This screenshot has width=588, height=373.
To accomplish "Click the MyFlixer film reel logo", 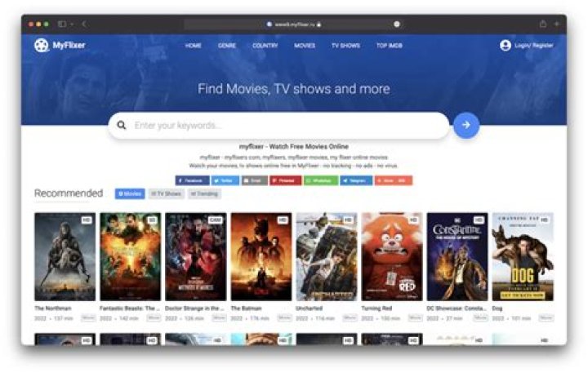I will [41, 46].
